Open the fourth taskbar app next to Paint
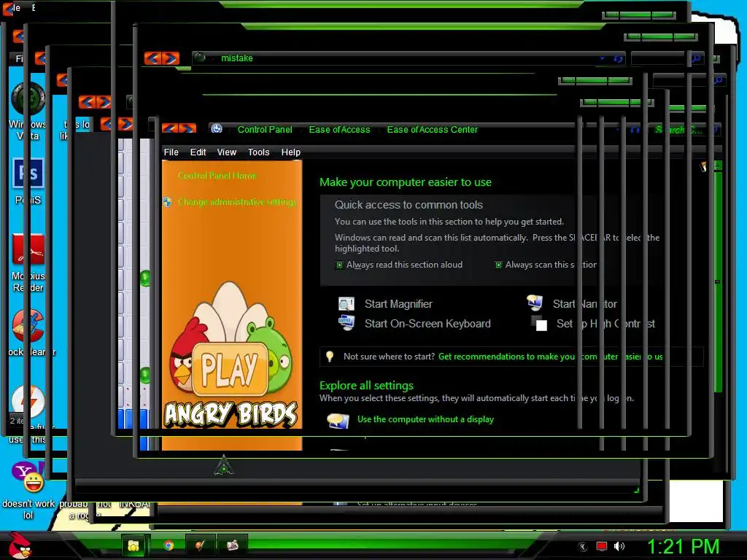 [x=232, y=545]
